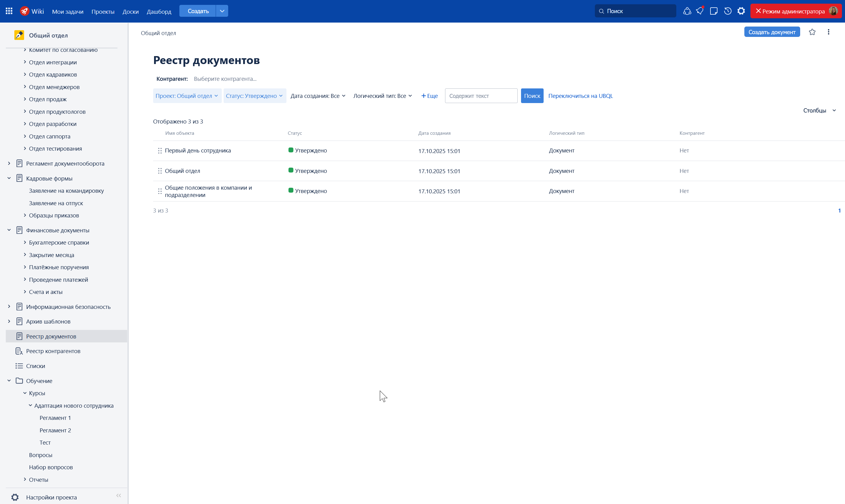Add page to favorites with star icon
The image size is (845, 504).
(812, 32)
